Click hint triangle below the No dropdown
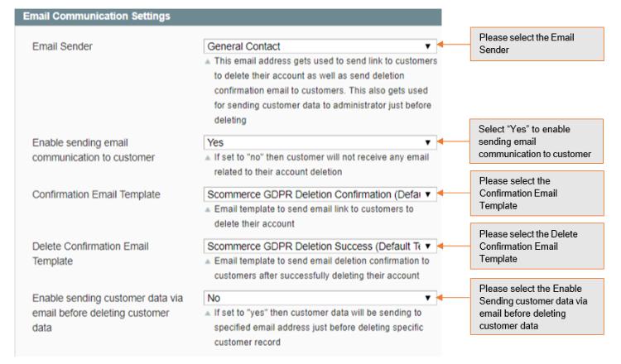 click(208, 314)
